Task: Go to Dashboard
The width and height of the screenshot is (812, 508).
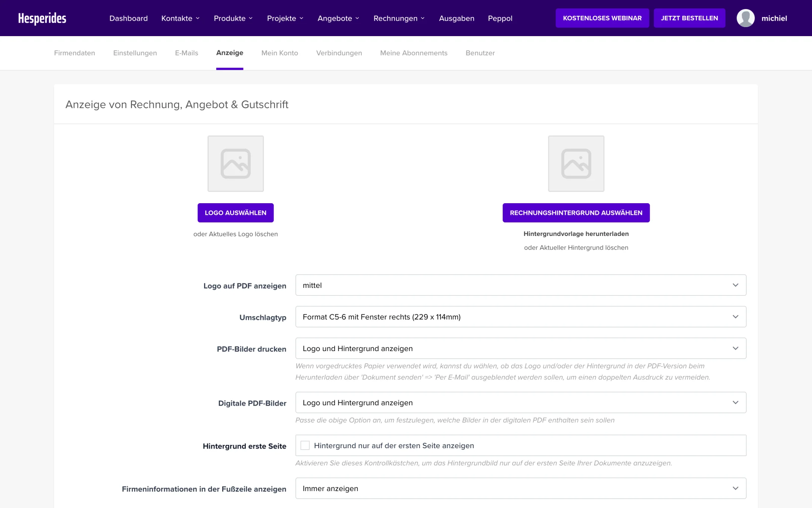Action: pos(129,18)
